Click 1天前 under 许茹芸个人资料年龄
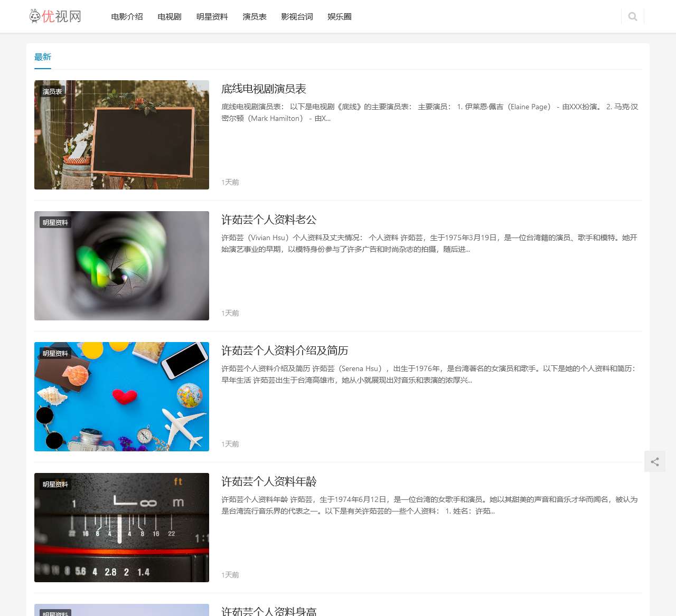 coord(230,575)
